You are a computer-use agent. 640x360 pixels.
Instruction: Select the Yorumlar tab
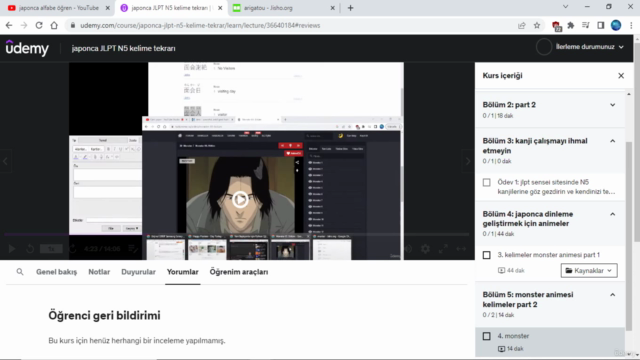[182, 272]
